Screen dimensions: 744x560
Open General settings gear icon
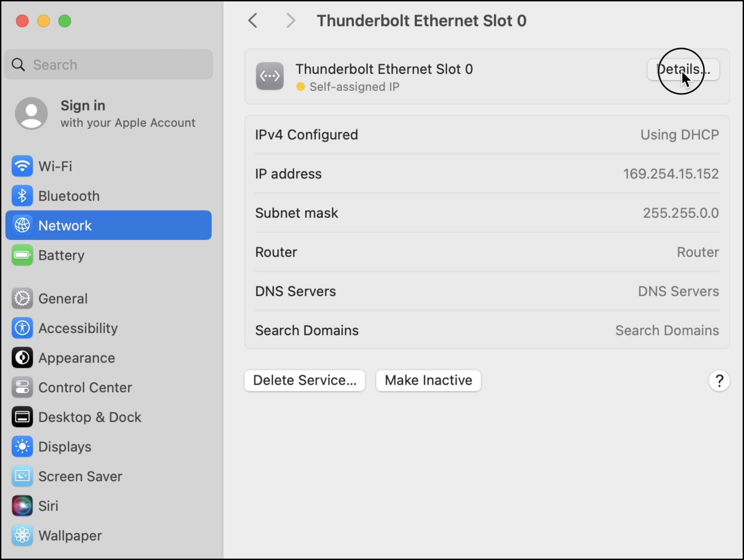[x=22, y=298]
